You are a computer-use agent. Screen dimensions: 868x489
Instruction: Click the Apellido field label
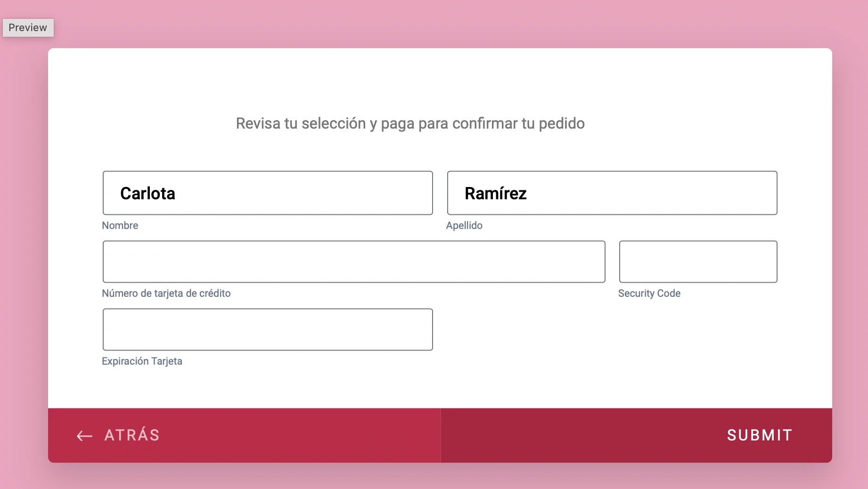pyautogui.click(x=464, y=225)
